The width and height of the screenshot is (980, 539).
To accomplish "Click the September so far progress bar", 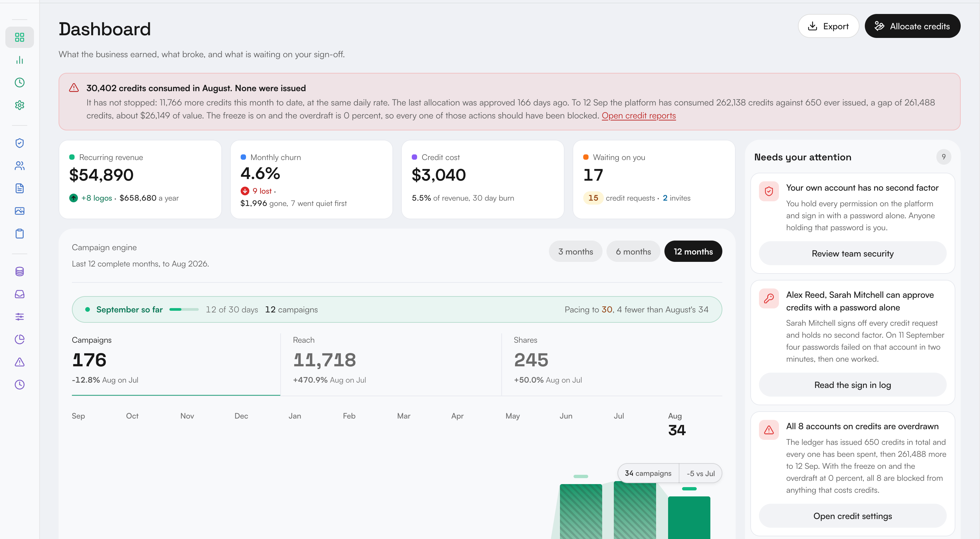I will click(x=184, y=309).
